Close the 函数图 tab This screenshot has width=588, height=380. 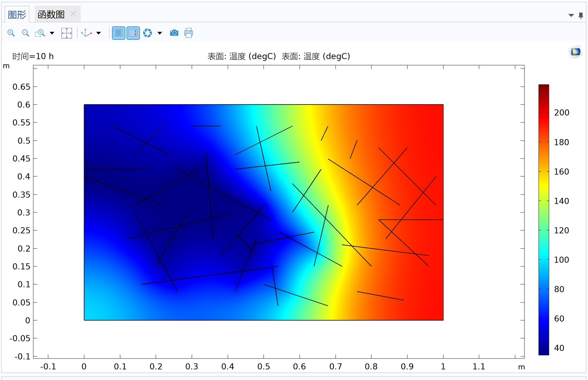[x=73, y=14]
